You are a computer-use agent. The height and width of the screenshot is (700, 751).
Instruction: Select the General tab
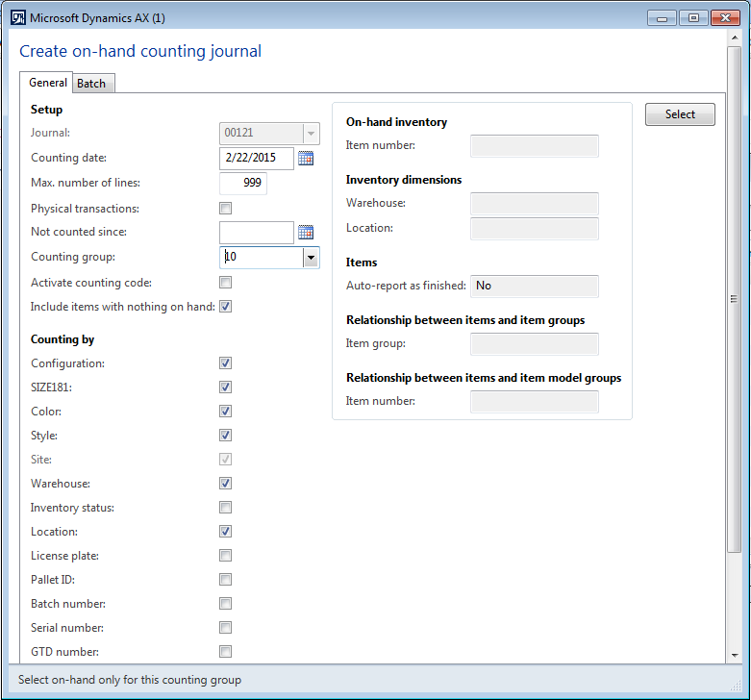click(x=47, y=83)
